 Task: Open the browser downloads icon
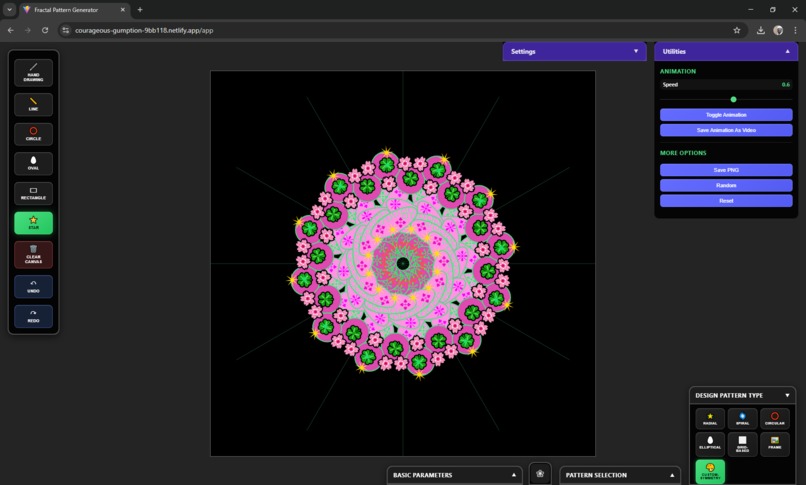[x=761, y=30]
